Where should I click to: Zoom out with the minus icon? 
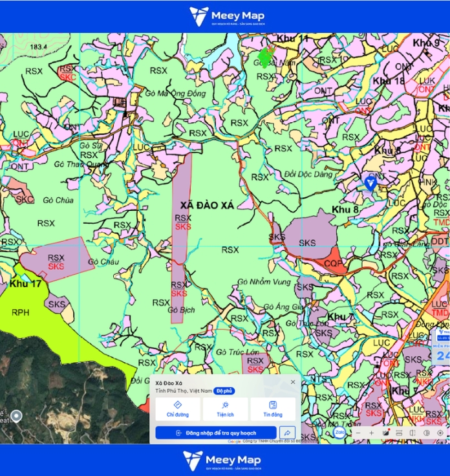point(358,433)
